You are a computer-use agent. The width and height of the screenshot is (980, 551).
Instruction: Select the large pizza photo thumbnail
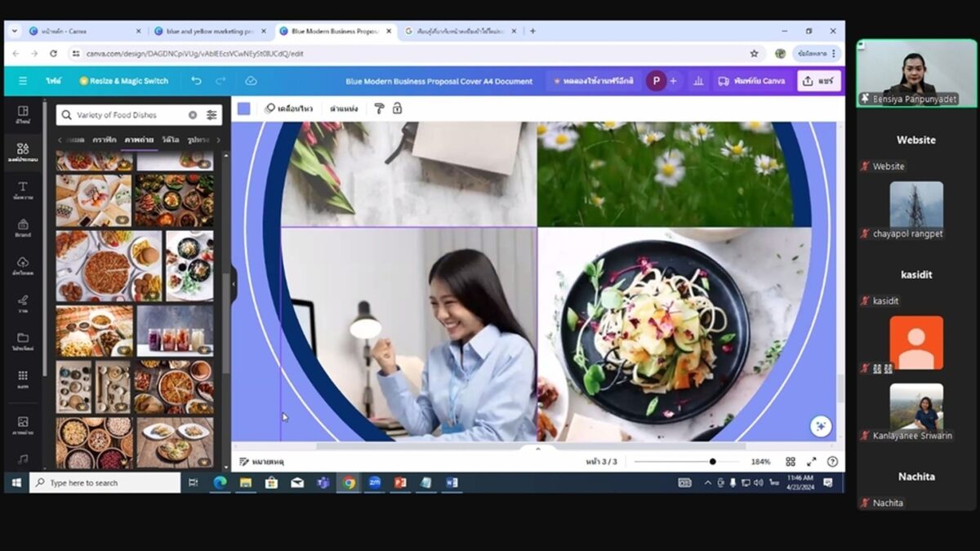pos(109,266)
